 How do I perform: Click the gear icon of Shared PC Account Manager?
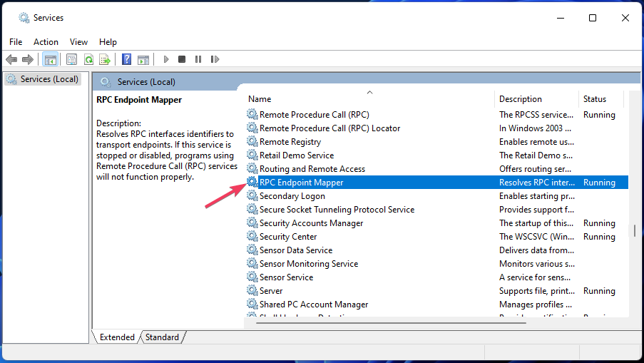tap(252, 304)
